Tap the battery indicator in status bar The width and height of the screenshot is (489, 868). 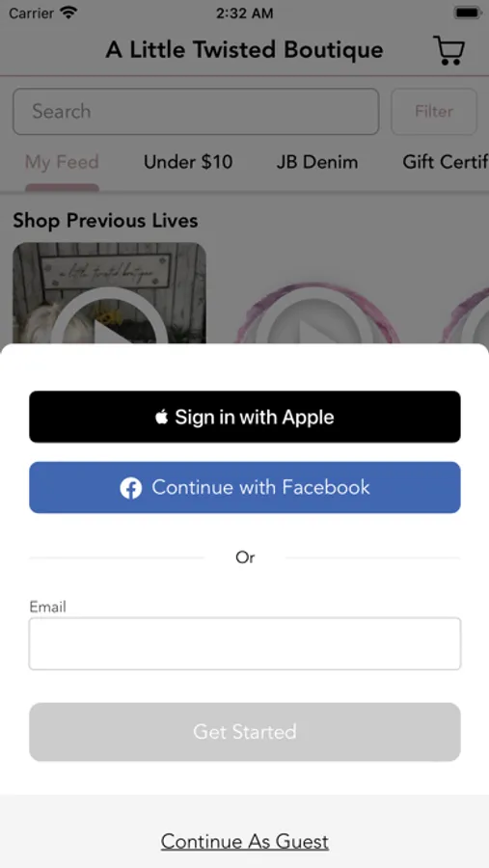(466, 13)
